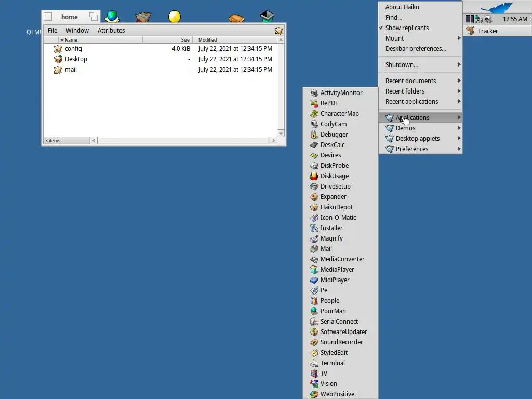
Task: Launch WebPositive browser
Action: (x=340, y=394)
